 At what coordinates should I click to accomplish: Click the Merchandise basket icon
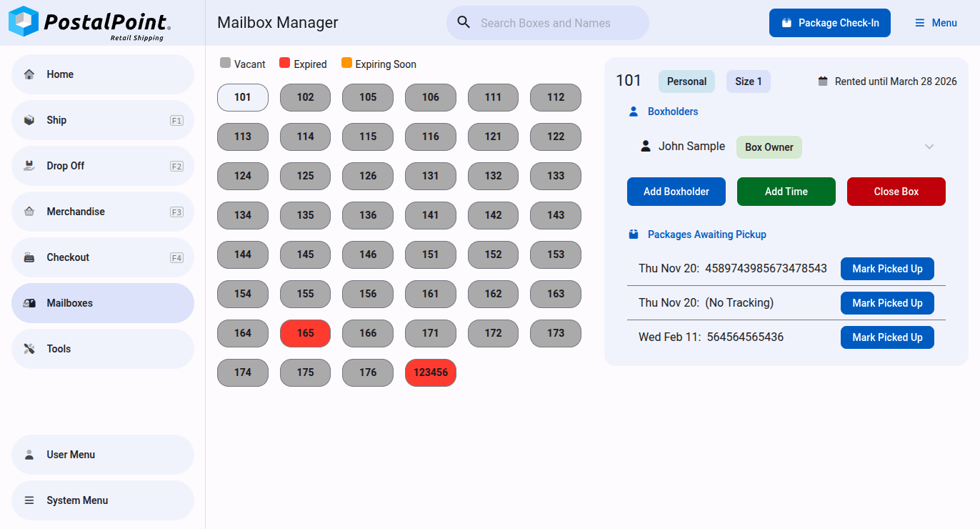click(x=29, y=212)
